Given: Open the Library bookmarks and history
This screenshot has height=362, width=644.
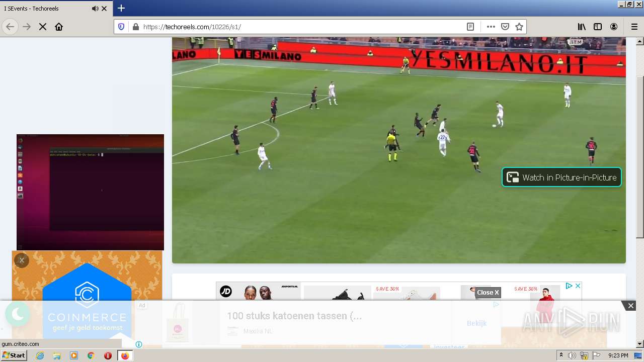Looking at the screenshot, I should point(582,27).
